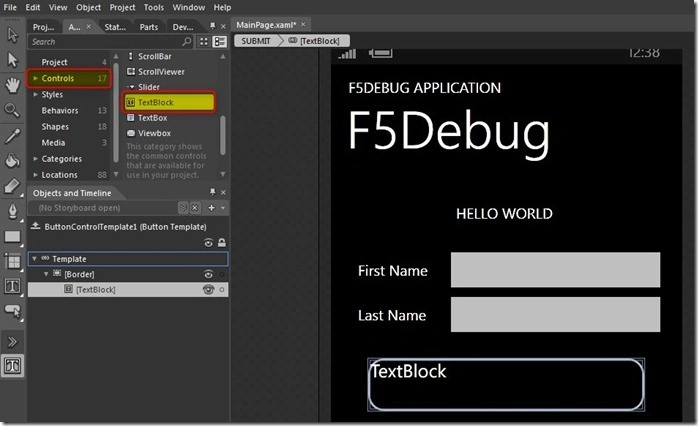The height and width of the screenshot is (426, 698).
Task: Select the Selection arrow tool
Action: point(12,35)
